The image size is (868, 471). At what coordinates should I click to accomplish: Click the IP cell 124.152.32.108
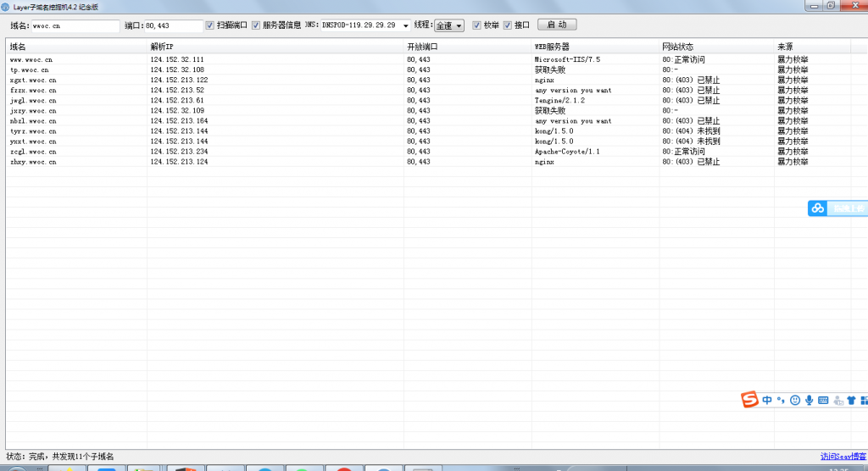[177, 69]
